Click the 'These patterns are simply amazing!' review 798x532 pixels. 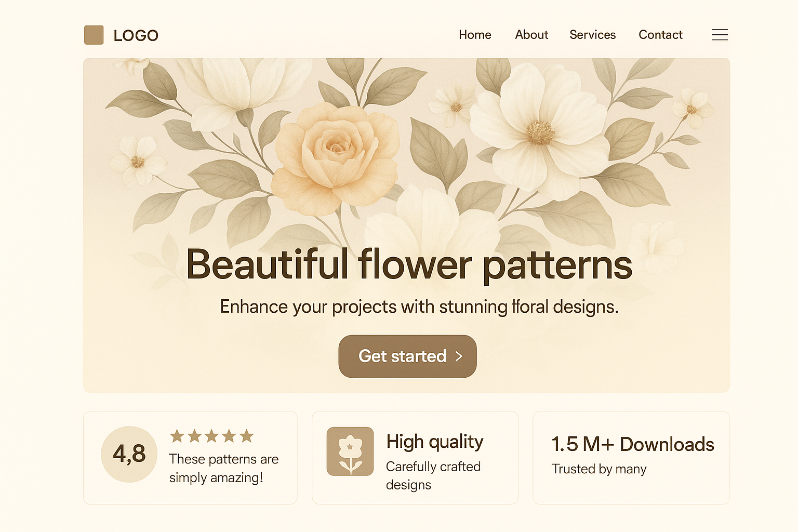click(223, 468)
